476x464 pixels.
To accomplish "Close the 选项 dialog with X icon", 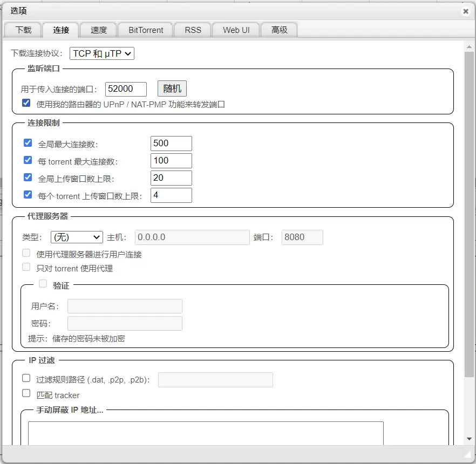I will (x=465, y=11).
